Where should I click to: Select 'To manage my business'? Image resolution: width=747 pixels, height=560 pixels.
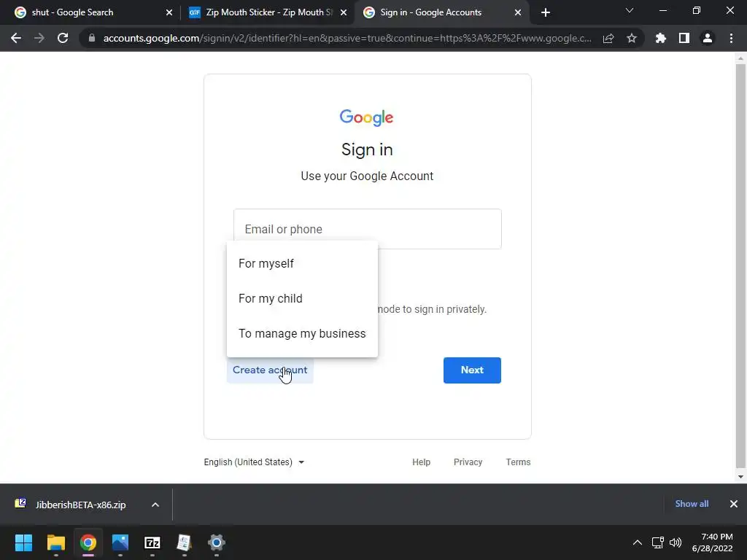point(303,333)
